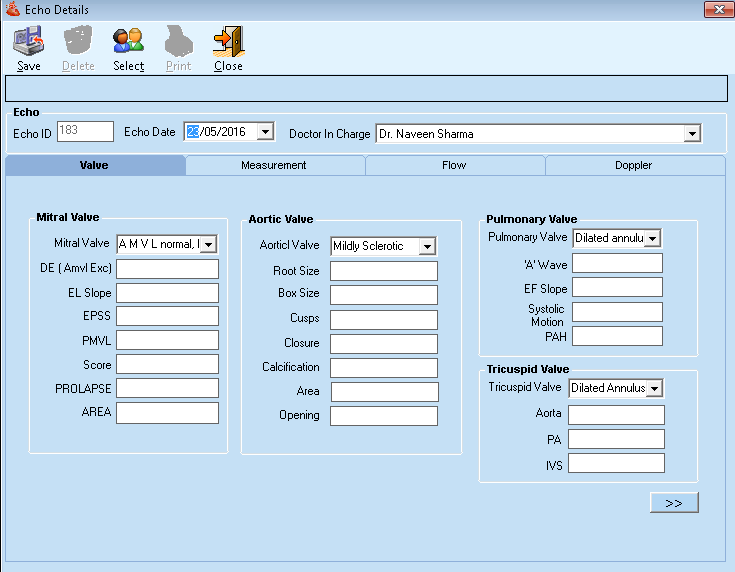Screen dimensions: 735x572
Task: Click the Echo Details app icon in title bar
Action: click(x=11, y=10)
